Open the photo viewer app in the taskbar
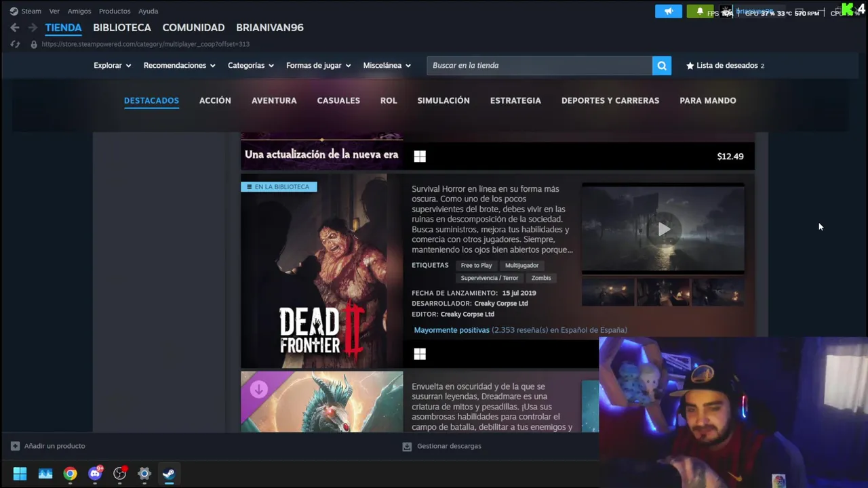 coord(45,473)
